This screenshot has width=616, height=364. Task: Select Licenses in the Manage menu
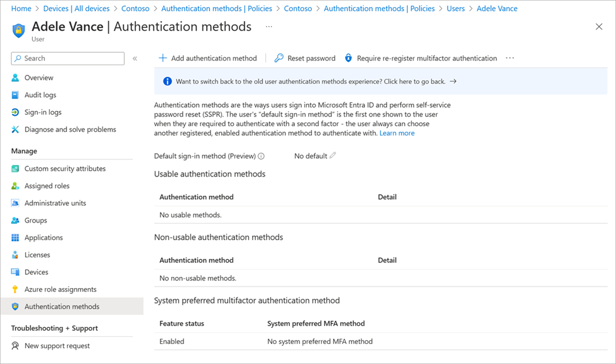pos(37,255)
